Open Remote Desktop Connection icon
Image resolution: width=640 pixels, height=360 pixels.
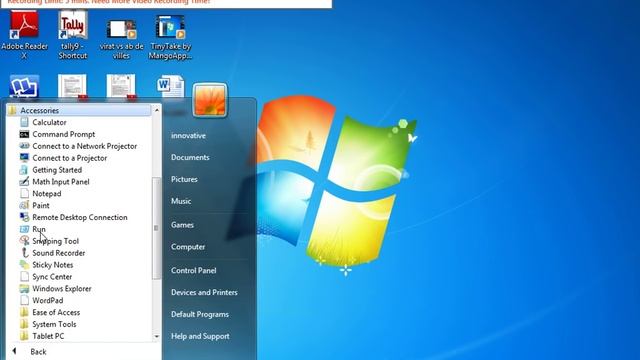coord(24,217)
